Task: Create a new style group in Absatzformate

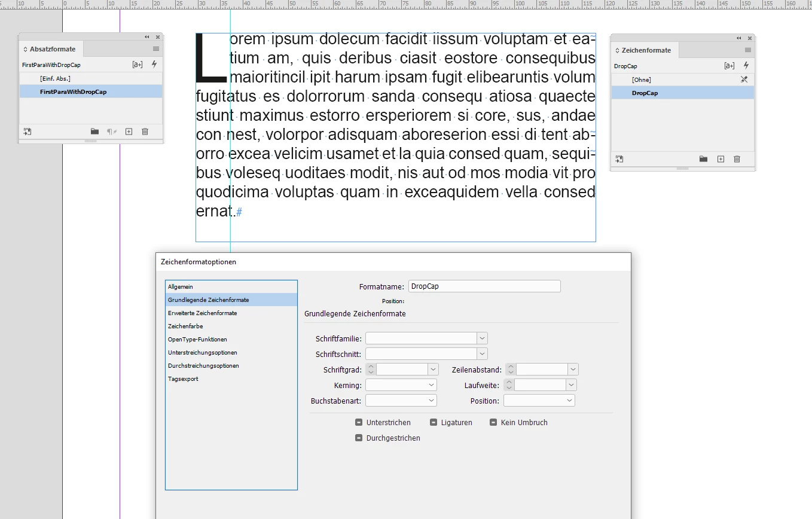Action: [94, 132]
